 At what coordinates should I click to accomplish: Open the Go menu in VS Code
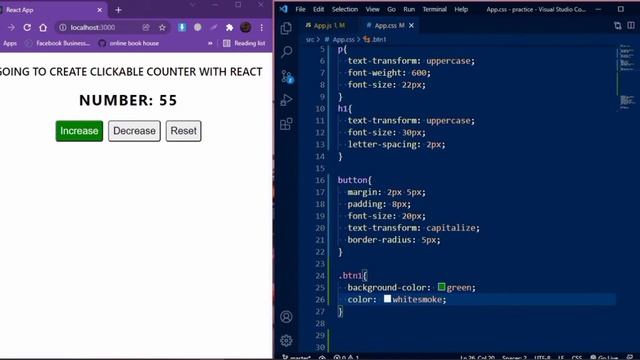391,9
